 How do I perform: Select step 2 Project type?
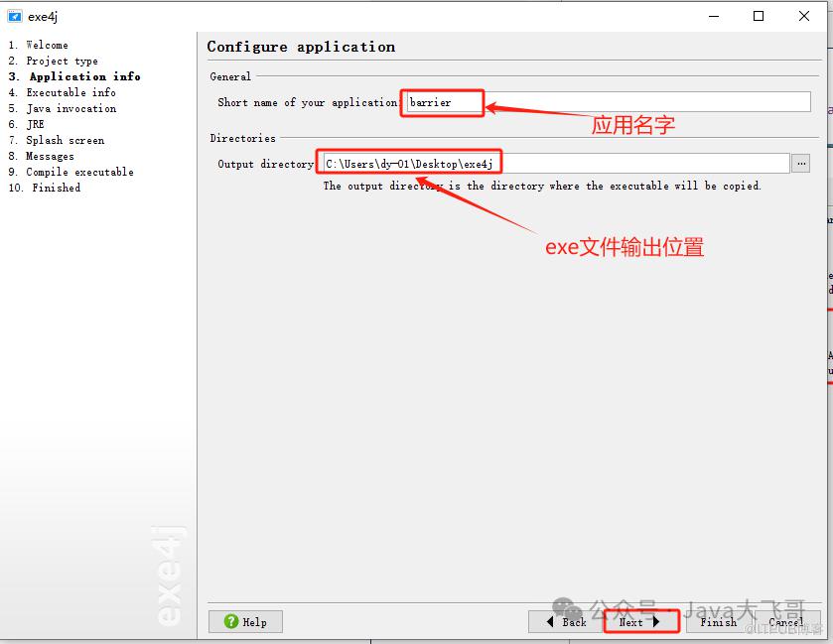[x=54, y=62]
